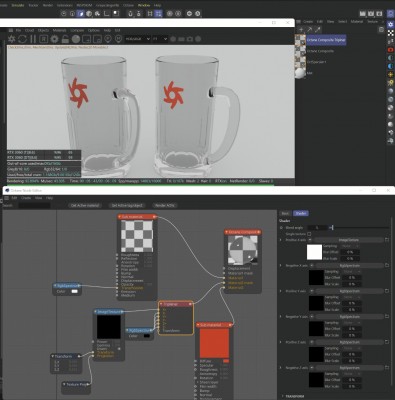Click the Get Active material button
Image resolution: width=395 pixels, height=400 pixels.
click(x=85, y=205)
